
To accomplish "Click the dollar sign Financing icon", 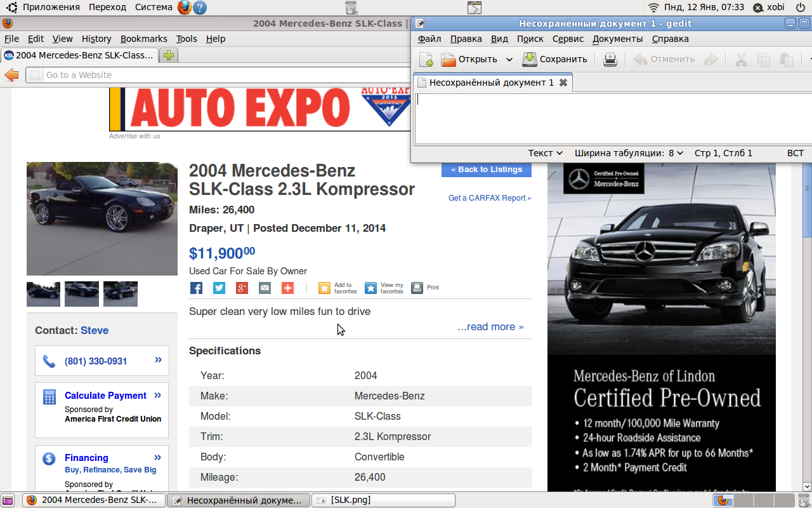I will [49, 458].
